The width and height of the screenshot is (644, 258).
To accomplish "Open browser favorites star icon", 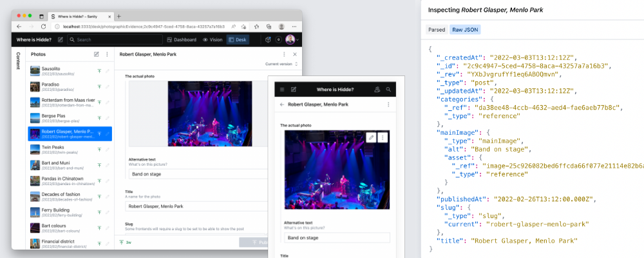I will [257, 26].
